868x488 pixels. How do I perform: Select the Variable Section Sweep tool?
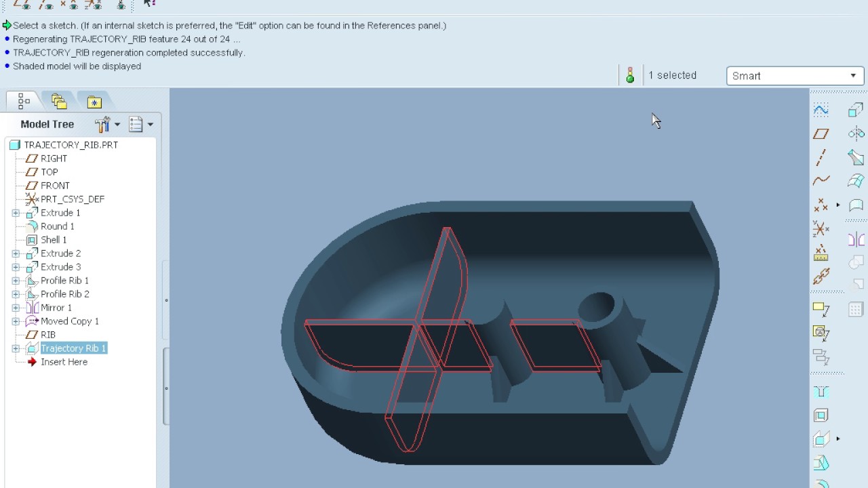[x=856, y=157]
